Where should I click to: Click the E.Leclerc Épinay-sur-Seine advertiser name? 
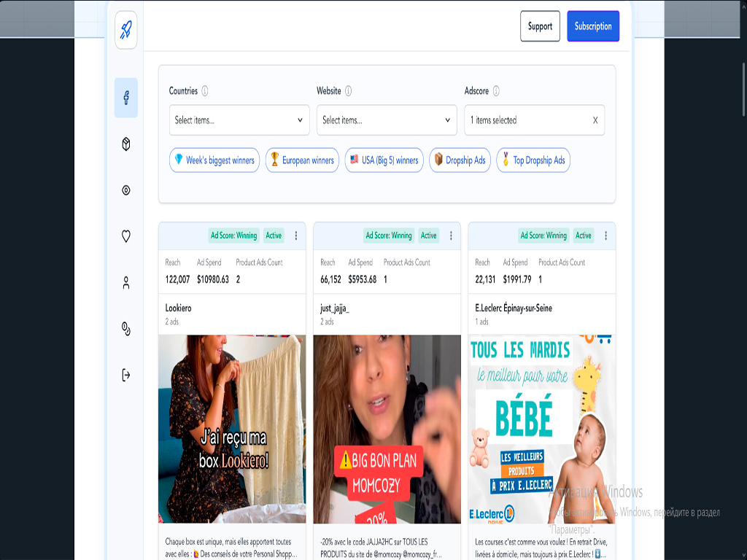(x=514, y=308)
